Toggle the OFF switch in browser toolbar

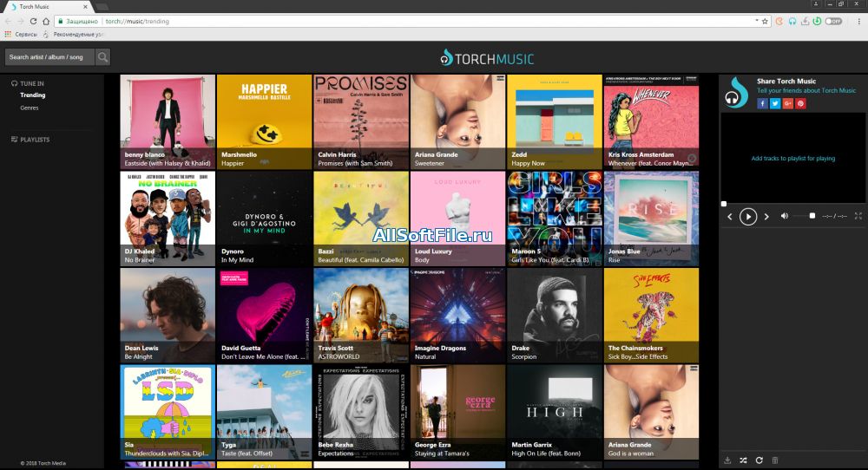(833, 21)
